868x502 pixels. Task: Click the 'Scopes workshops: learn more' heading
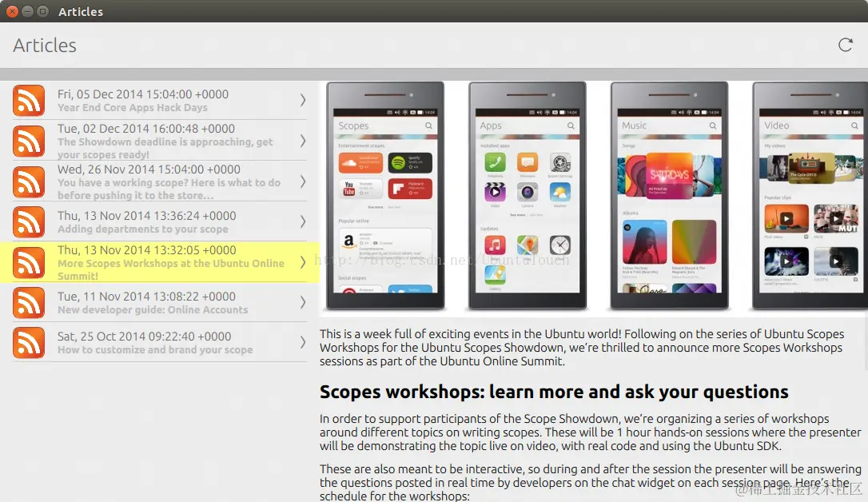554,392
